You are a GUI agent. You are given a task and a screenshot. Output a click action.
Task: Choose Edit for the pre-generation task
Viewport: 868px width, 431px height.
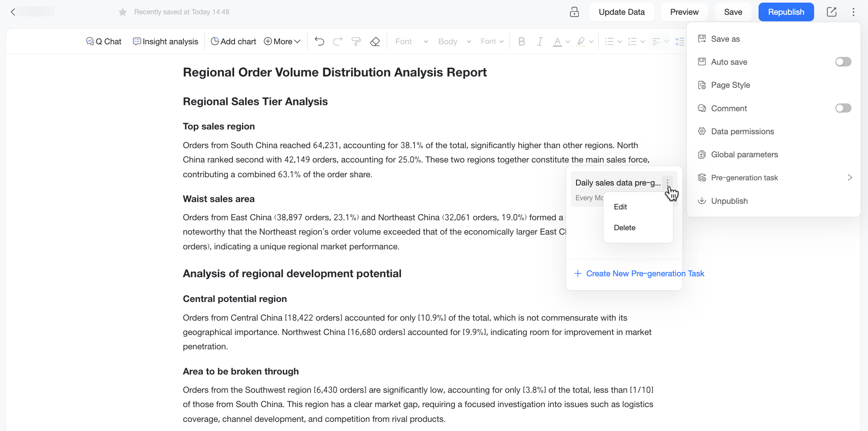pyautogui.click(x=638, y=207)
